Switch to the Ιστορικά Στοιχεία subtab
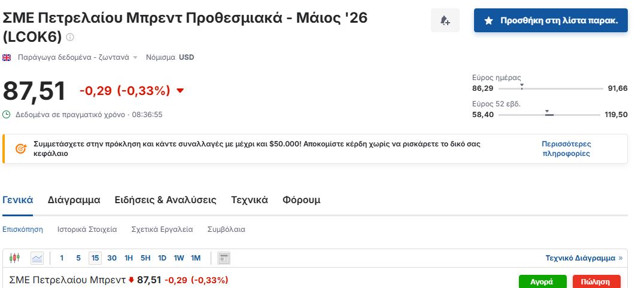 tap(87, 229)
